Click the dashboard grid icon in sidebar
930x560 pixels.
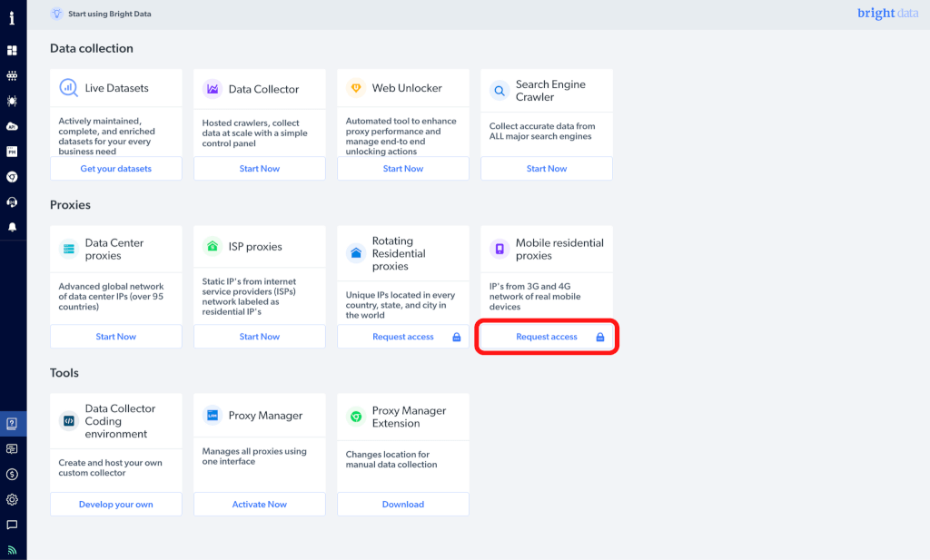tap(13, 51)
